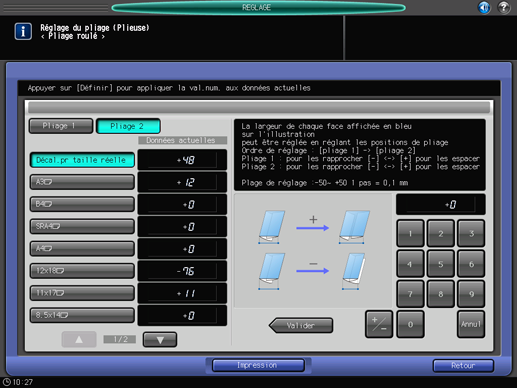This screenshot has height=388, width=517.
Task: Click the speaker sound icon
Action: [x=484, y=7]
